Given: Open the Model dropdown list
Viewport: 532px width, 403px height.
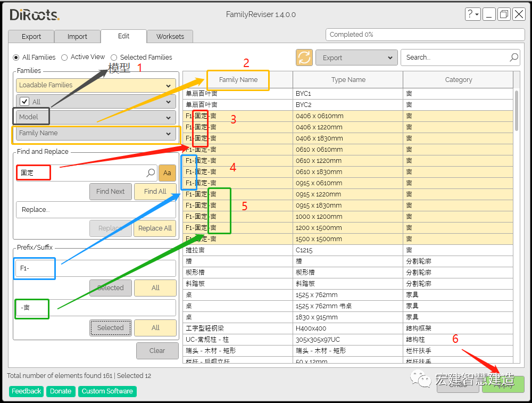Looking at the screenshot, I should 96,117.
